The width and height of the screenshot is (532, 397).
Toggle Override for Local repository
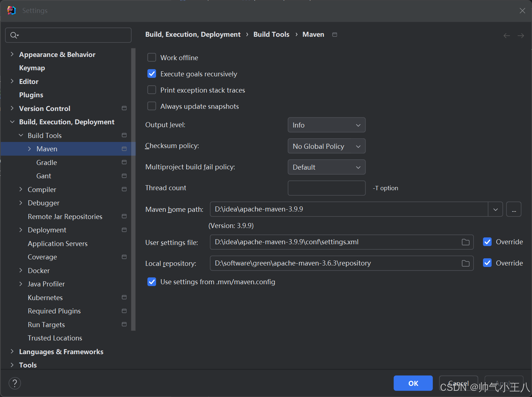point(487,263)
